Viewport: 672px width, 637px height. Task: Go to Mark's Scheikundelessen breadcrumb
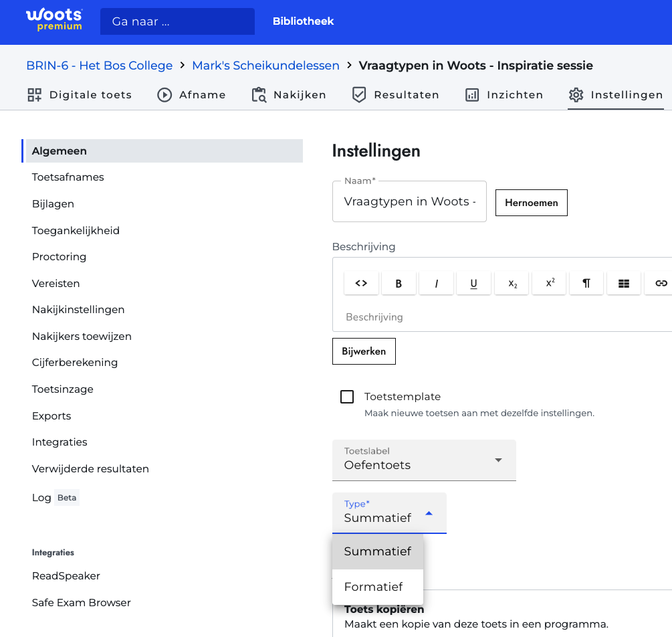tap(265, 66)
